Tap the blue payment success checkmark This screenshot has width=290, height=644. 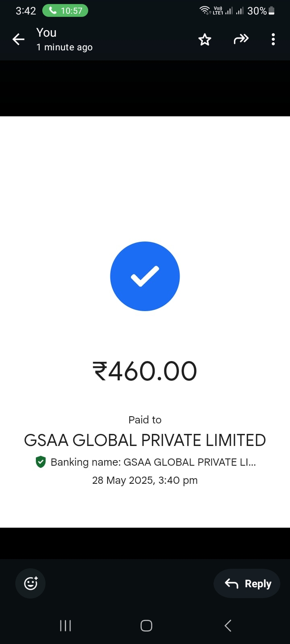coord(145,276)
